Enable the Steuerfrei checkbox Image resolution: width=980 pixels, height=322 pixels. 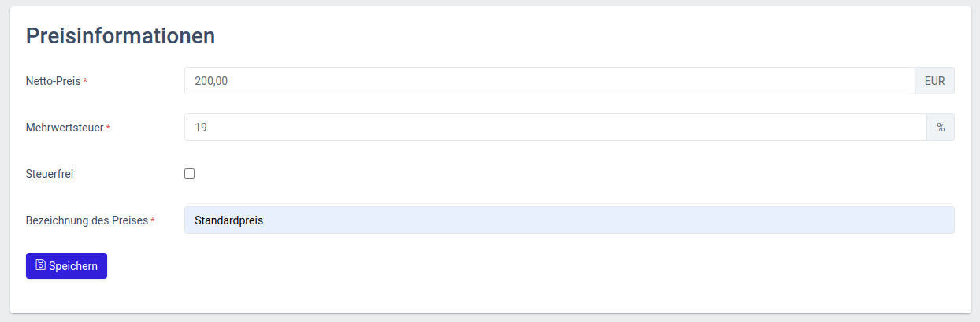pyautogui.click(x=189, y=173)
